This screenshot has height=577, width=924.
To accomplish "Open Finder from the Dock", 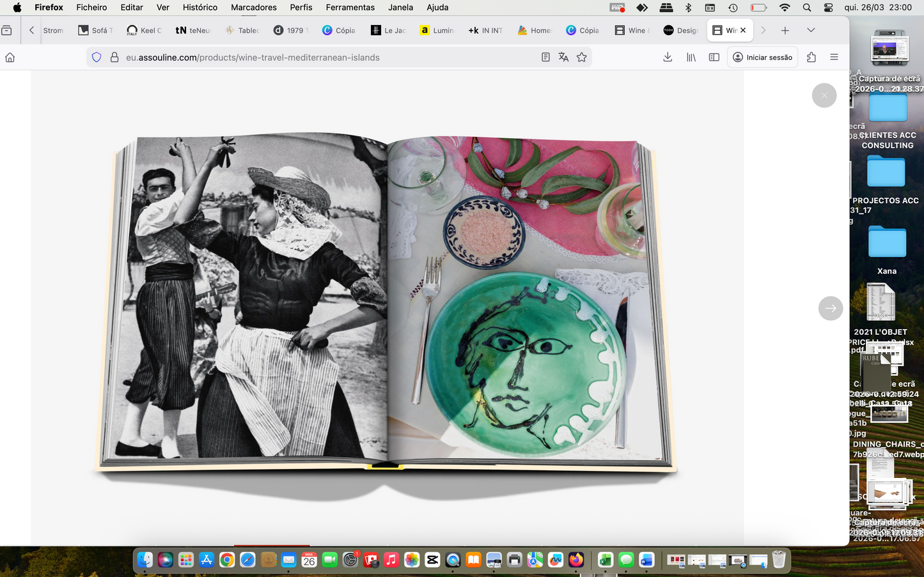I will click(x=145, y=560).
